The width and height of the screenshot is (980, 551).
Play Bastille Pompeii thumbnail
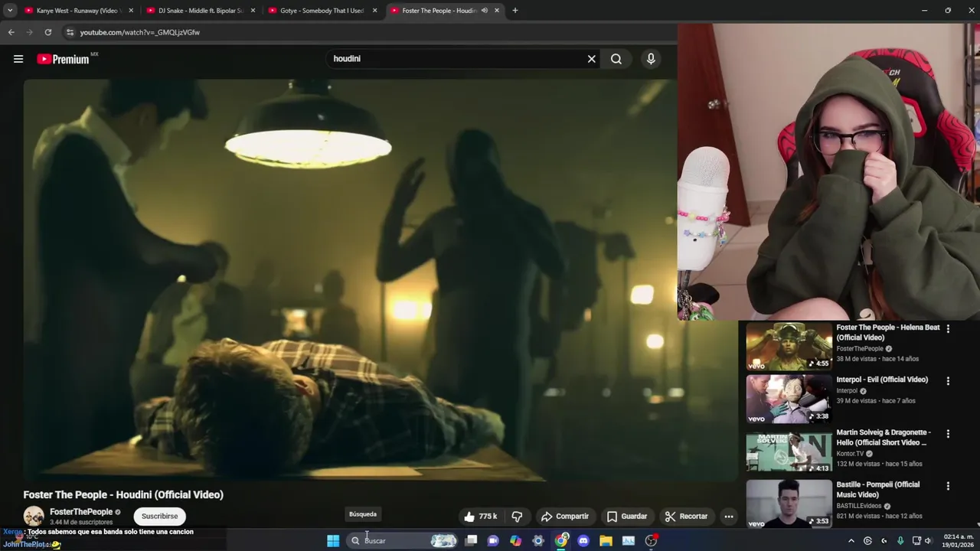(789, 503)
